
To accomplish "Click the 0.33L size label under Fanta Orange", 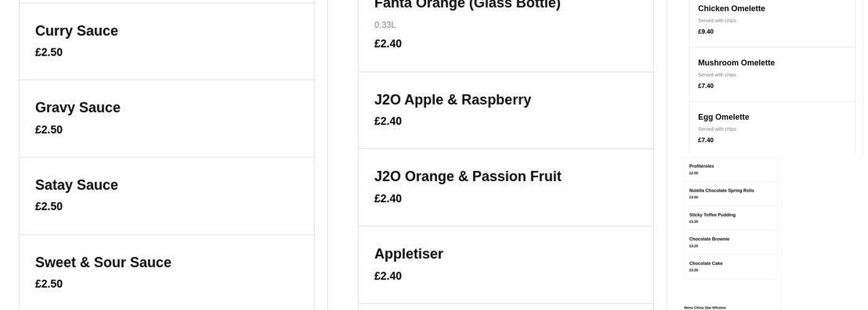I will [384, 25].
